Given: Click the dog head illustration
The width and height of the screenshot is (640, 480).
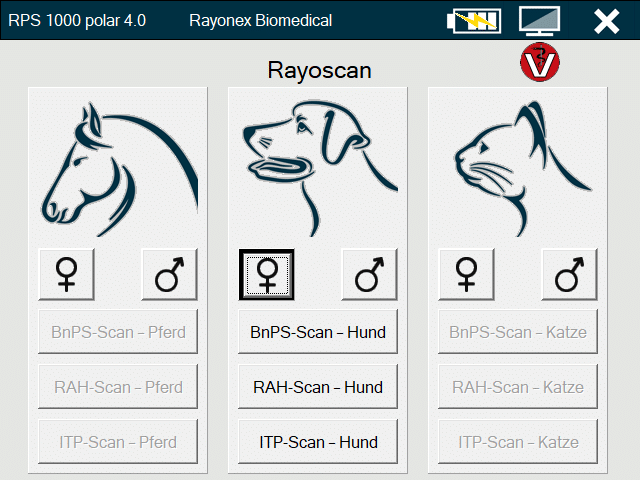Looking at the screenshot, I should (x=320, y=168).
